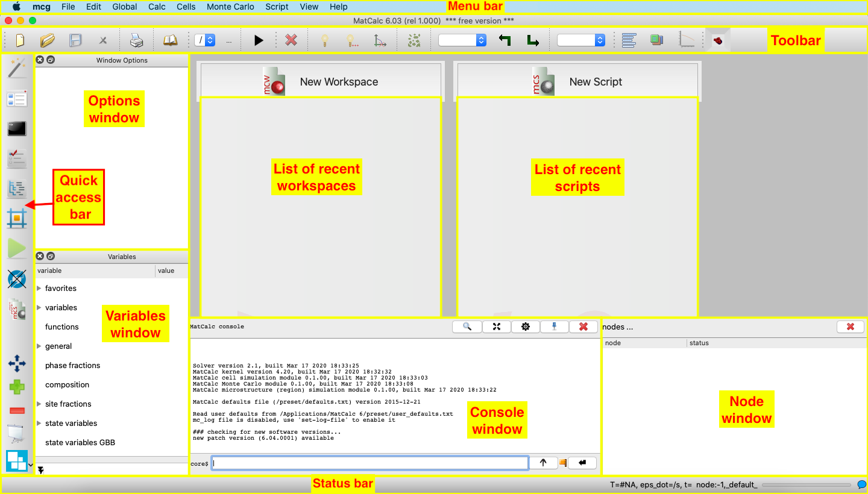Click the status bar progress slider
The image size is (868, 494).
[807, 484]
